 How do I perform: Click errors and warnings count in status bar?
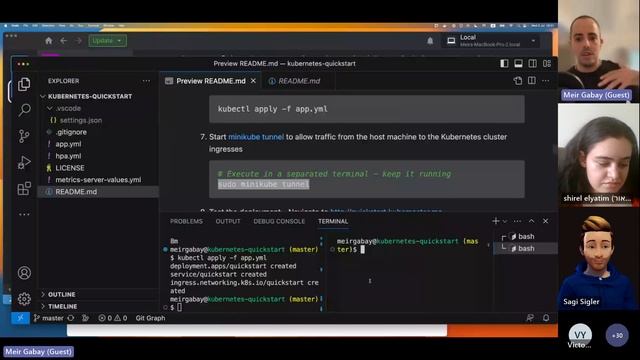click(x=113, y=318)
